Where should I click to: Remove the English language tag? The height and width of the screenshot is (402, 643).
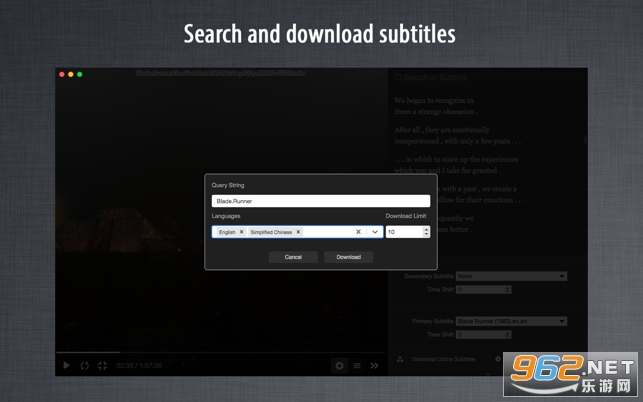[x=241, y=232]
